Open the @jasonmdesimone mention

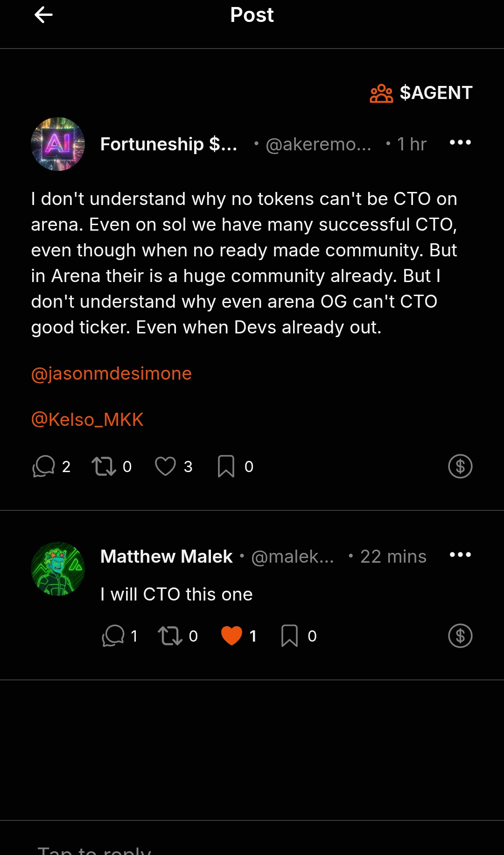tap(112, 374)
